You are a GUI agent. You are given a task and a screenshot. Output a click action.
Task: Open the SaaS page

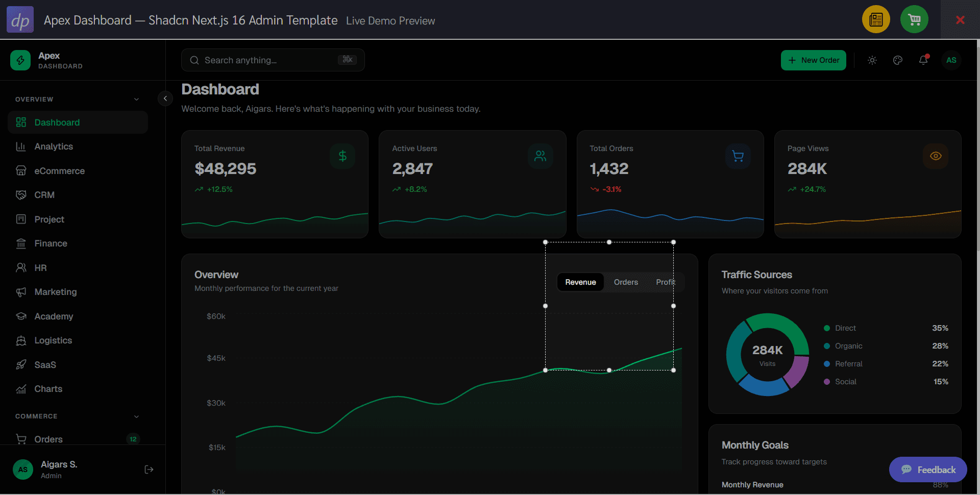(x=78, y=365)
